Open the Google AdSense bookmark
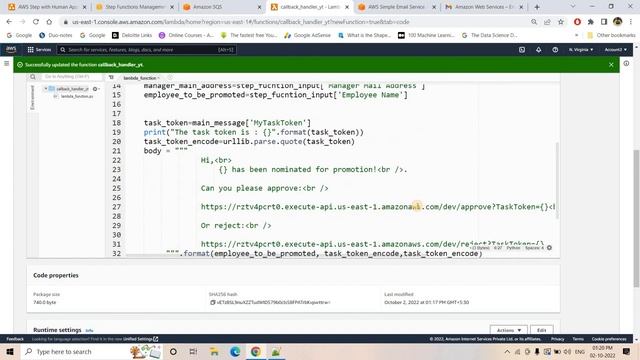This screenshot has height=360, width=640. pyautogui.click(x=307, y=36)
